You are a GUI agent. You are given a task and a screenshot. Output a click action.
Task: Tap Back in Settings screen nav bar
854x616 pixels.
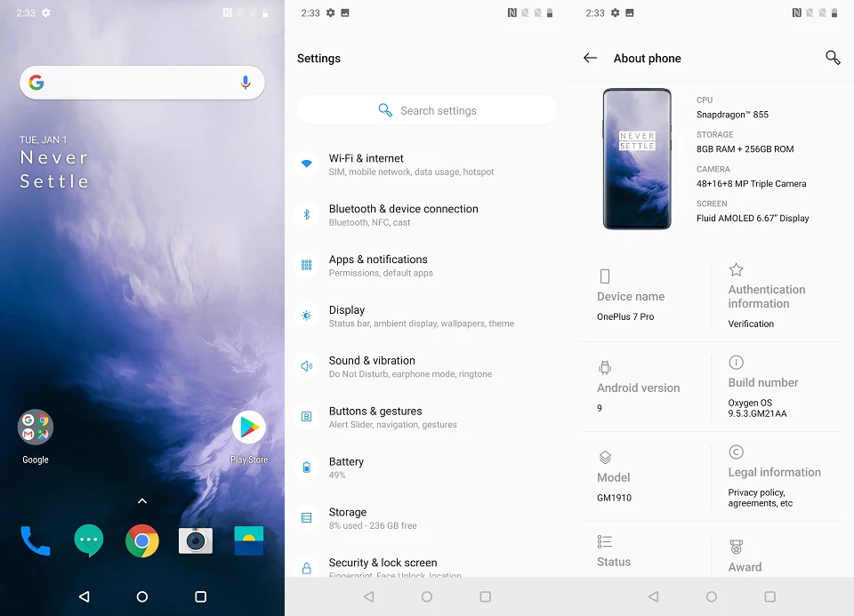pos(368,596)
